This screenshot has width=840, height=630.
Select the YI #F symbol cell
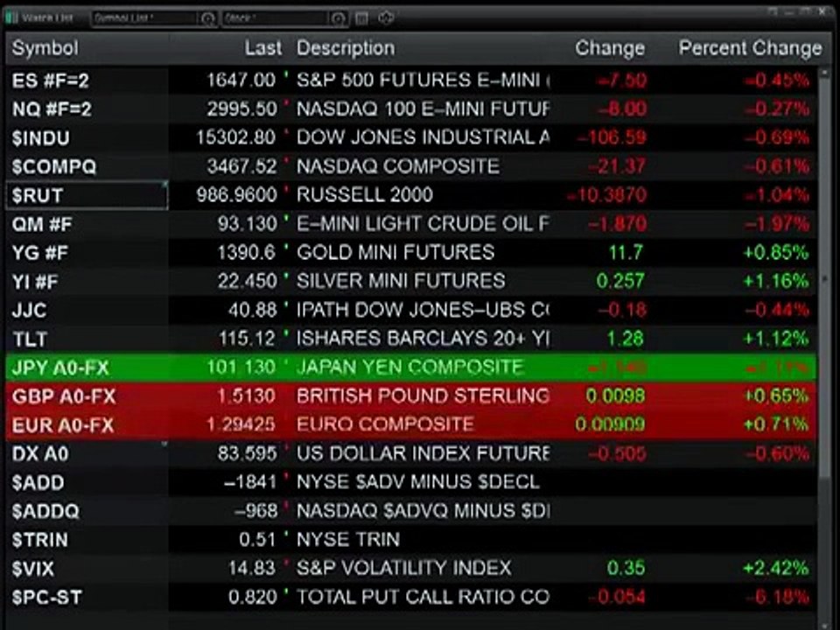[87, 281]
